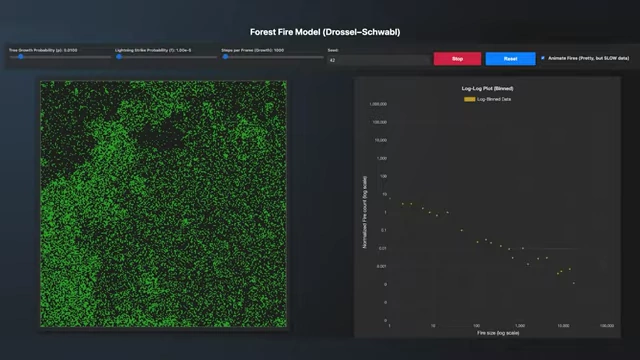640x360 pixels.
Task: Toggle the Log-Binned Data legend entry
Action: tap(487, 99)
